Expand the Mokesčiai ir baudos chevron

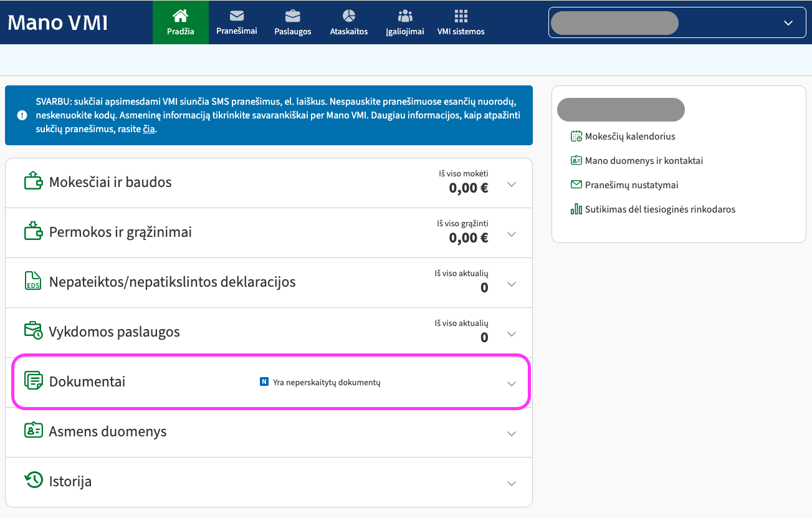(512, 185)
